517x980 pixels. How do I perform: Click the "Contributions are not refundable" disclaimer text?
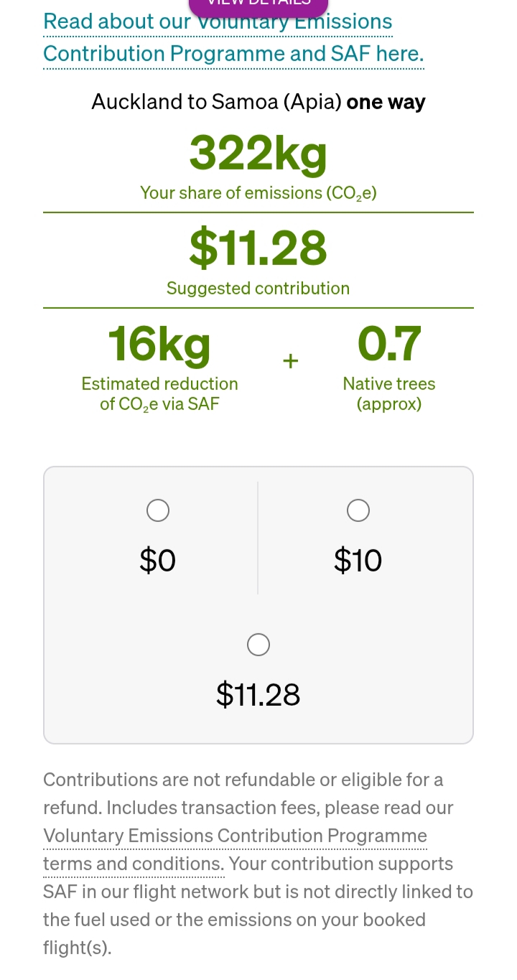click(244, 780)
